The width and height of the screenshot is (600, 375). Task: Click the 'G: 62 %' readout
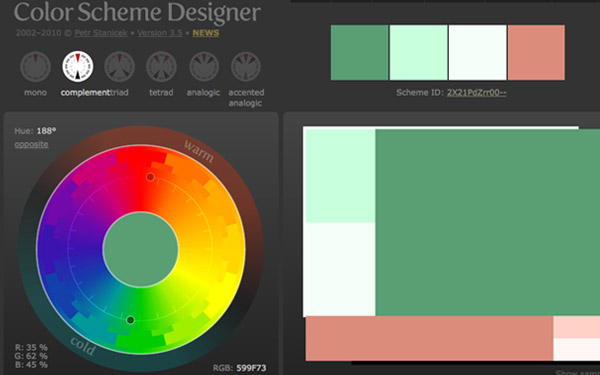coord(31,356)
